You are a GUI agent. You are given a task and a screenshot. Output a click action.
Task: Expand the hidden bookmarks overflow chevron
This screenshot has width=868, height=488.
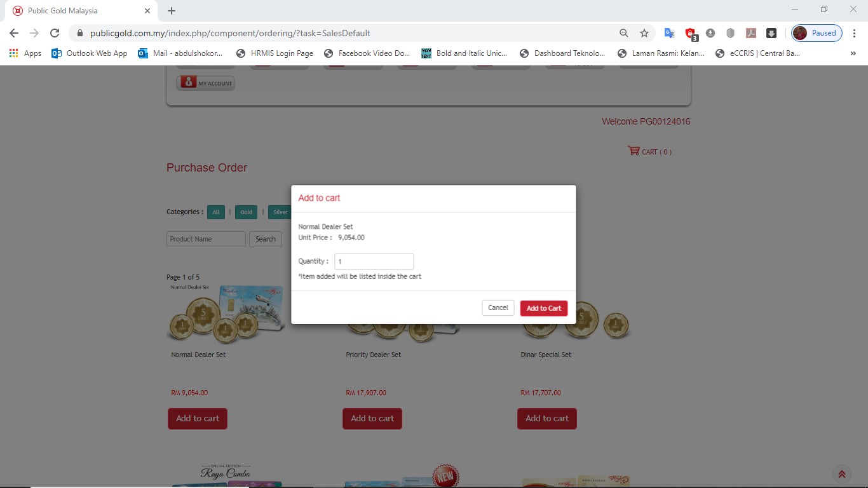853,53
